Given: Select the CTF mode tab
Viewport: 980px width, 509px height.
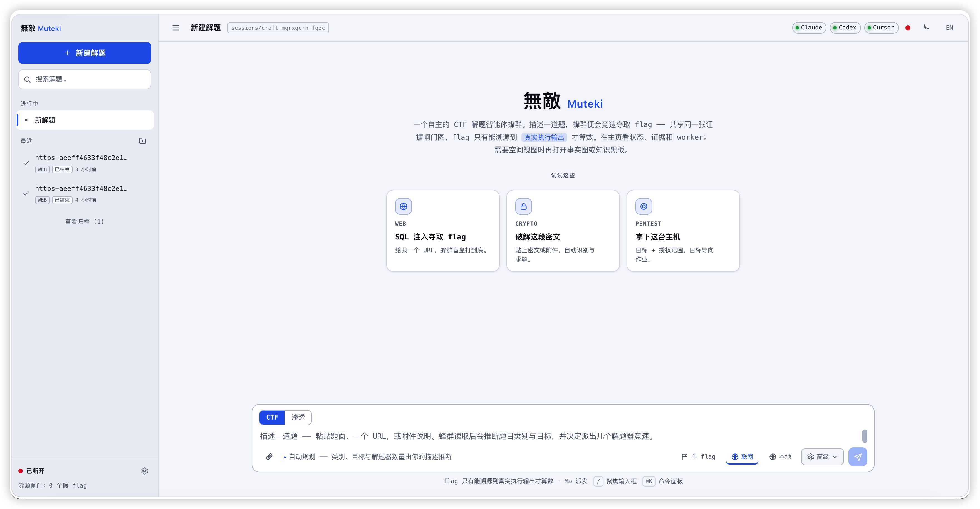Looking at the screenshot, I should tap(272, 417).
